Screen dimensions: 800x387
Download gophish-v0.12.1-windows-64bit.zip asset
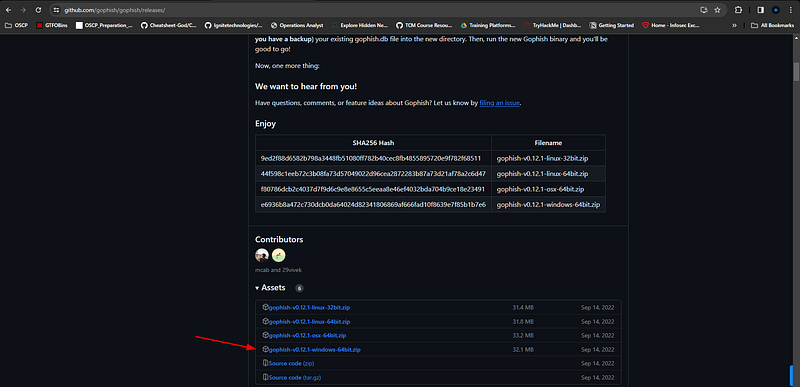point(314,350)
